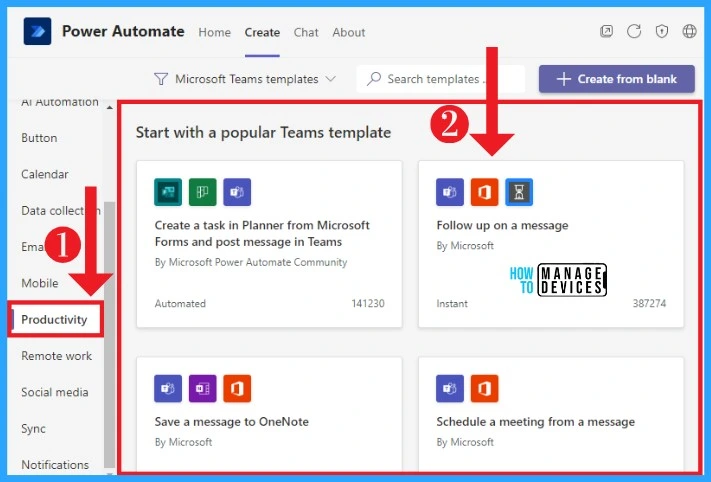Image resolution: width=711 pixels, height=482 pixels.
Task: Open 'Schedule a meeting from a message' template
Action: (536, 422)
